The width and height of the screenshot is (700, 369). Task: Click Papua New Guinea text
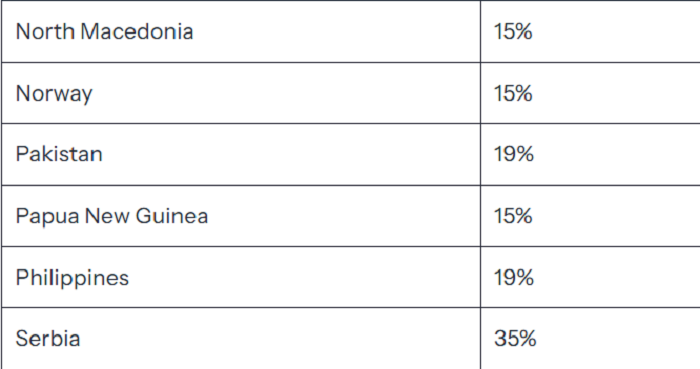pos(112,216)
